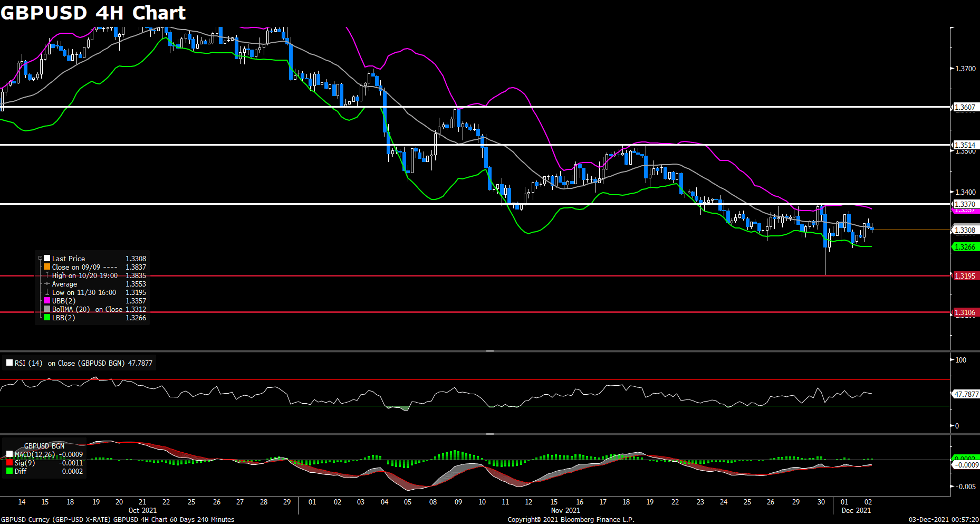Select the LBB(2) legend label
Viewport: 980px width, 524px height.
click(x=63, y=318)
